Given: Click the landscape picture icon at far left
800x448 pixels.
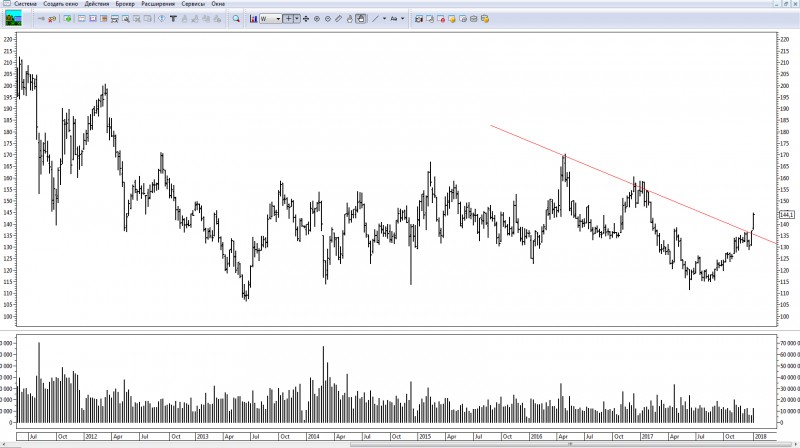Looking at the screenshot, I should tap(14, 18).
